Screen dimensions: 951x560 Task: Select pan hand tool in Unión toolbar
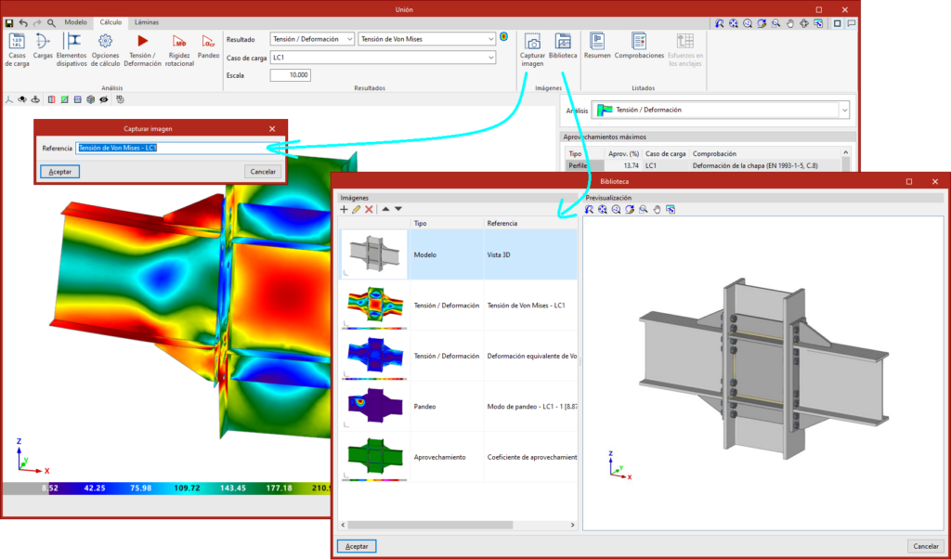(x=789, y=23)
